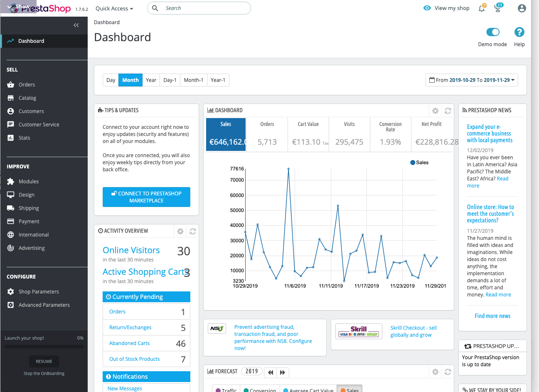Open the employee profile avatar icon
This screenshot has height=392, width=539.
click(522, 8)
